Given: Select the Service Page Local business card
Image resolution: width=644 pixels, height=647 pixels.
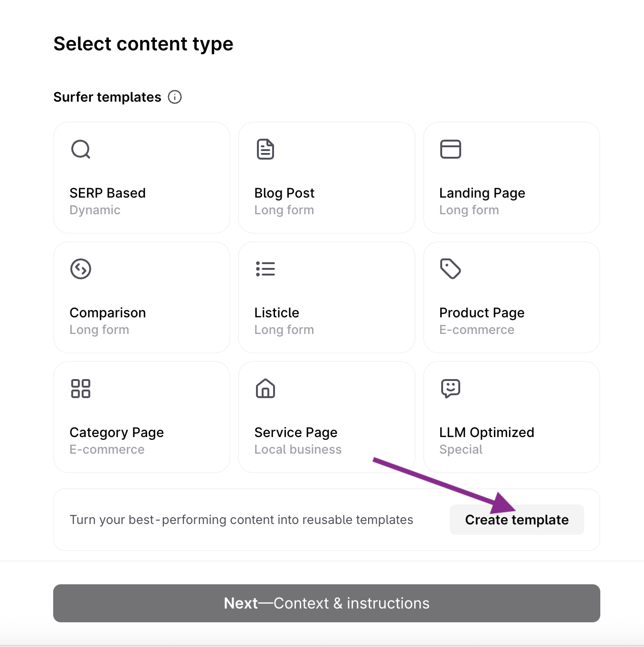Looking at the screenshot, I should click(x=327, y=417).
